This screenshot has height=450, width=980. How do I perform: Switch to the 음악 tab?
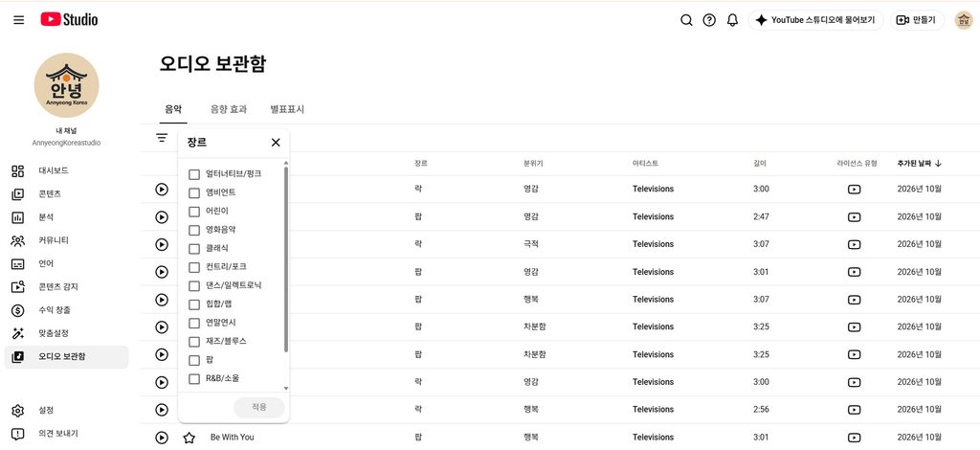[173, 109]
